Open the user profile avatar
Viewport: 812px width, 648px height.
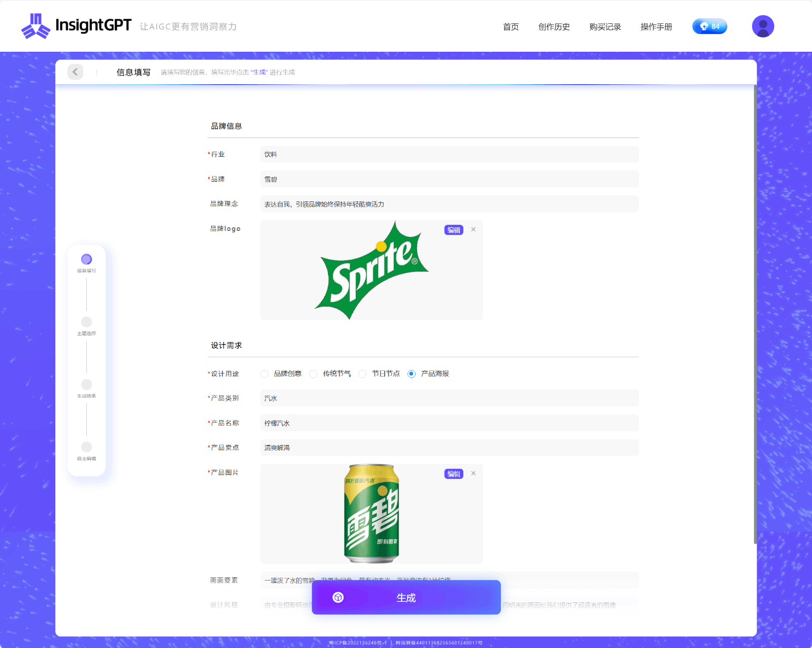click(x=762, y=26)
